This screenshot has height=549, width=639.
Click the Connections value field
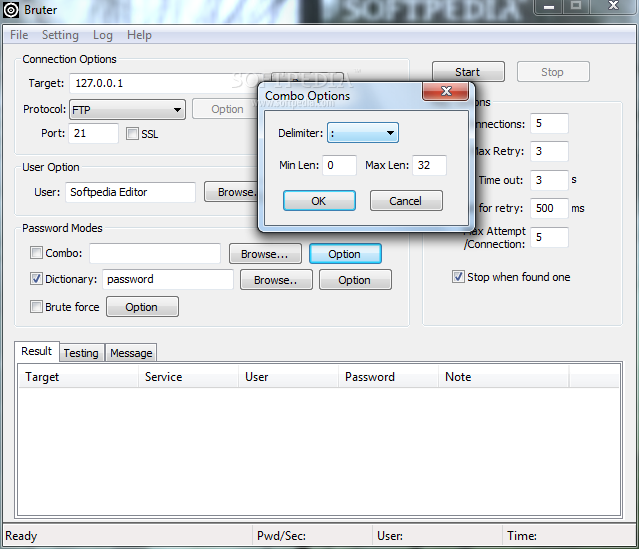(x=549, y=123)
